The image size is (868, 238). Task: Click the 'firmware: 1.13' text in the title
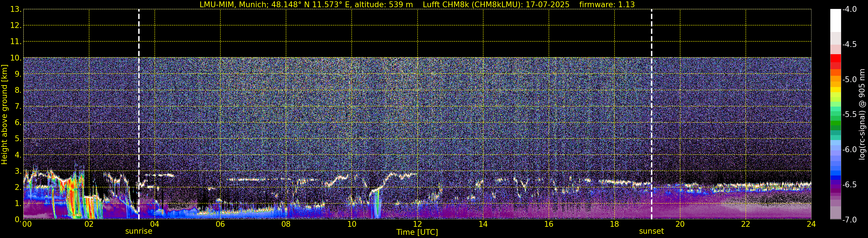coord(607,4)
